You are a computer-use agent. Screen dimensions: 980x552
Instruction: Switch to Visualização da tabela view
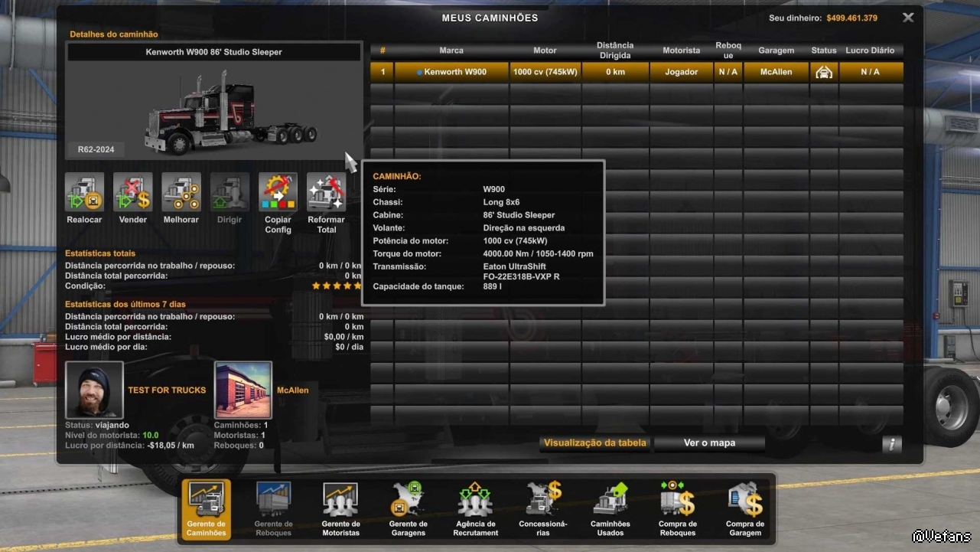[594, 443]
